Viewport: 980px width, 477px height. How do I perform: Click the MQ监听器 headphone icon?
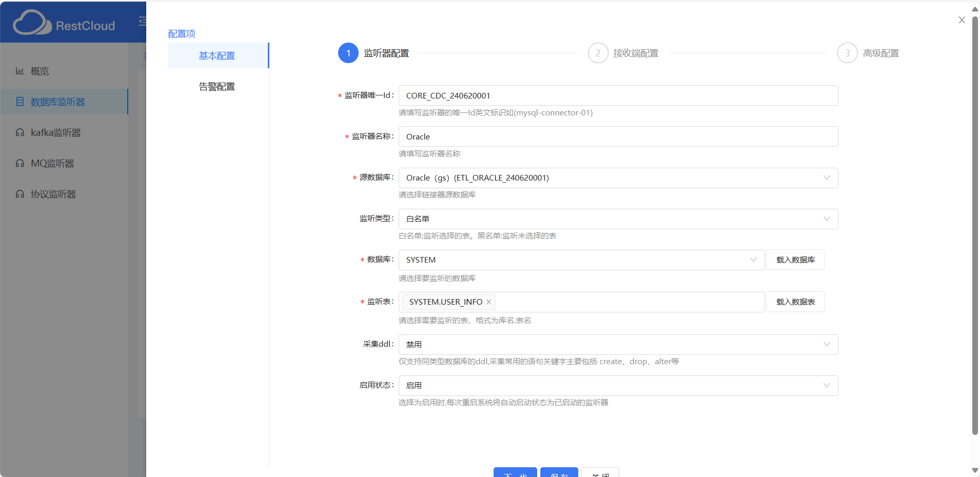click(x=19, y=163)
